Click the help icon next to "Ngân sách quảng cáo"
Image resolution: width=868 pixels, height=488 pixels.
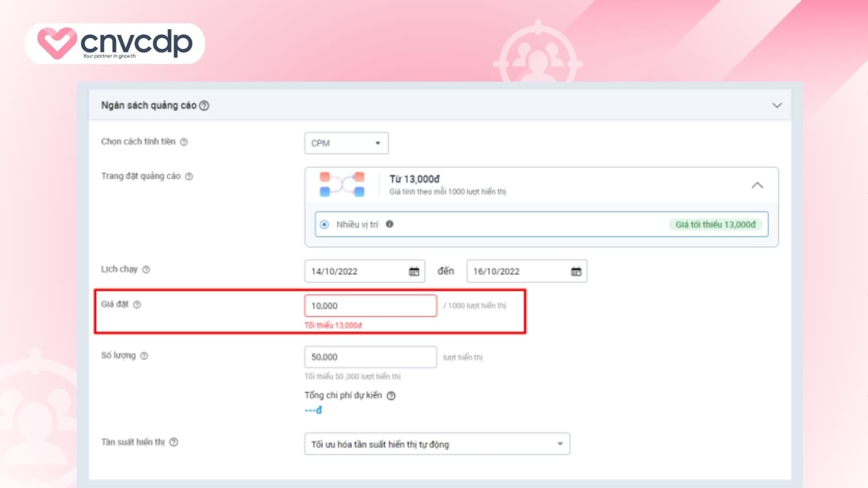click(x=205, y=105)
